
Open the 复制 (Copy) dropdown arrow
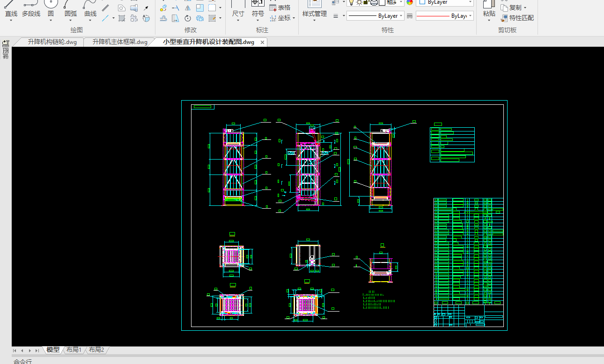pos(525,8)
